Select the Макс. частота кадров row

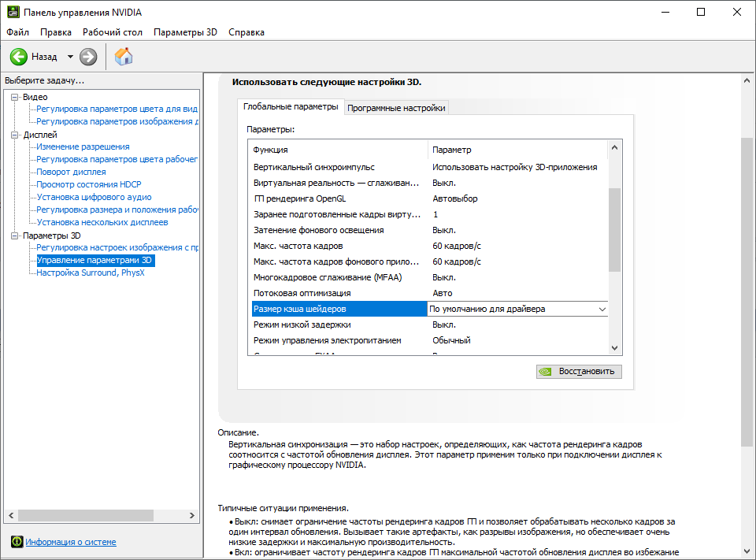pos(430,246)
